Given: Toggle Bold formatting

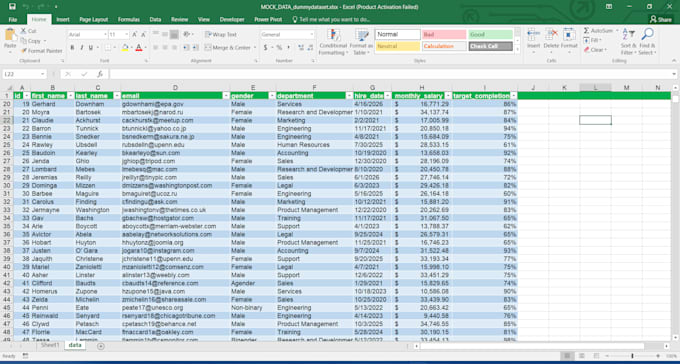Looking at the screenshot, I should pos(72,47).
